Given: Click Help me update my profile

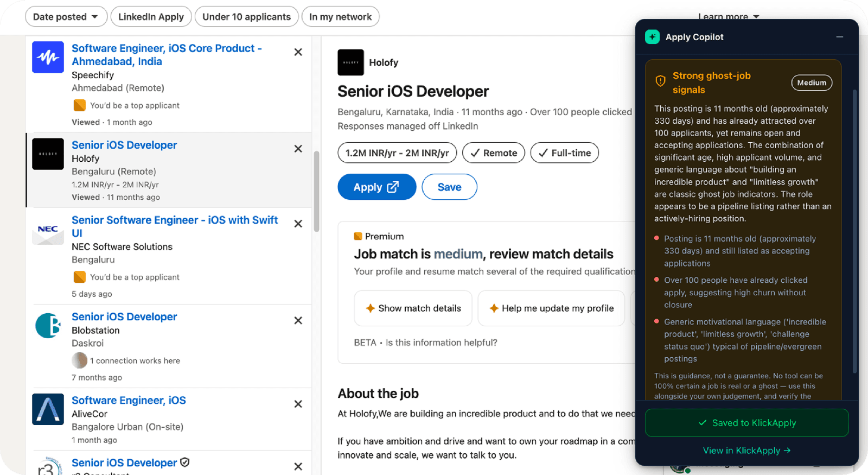Looking at the screenshot, I should (551, 308).
